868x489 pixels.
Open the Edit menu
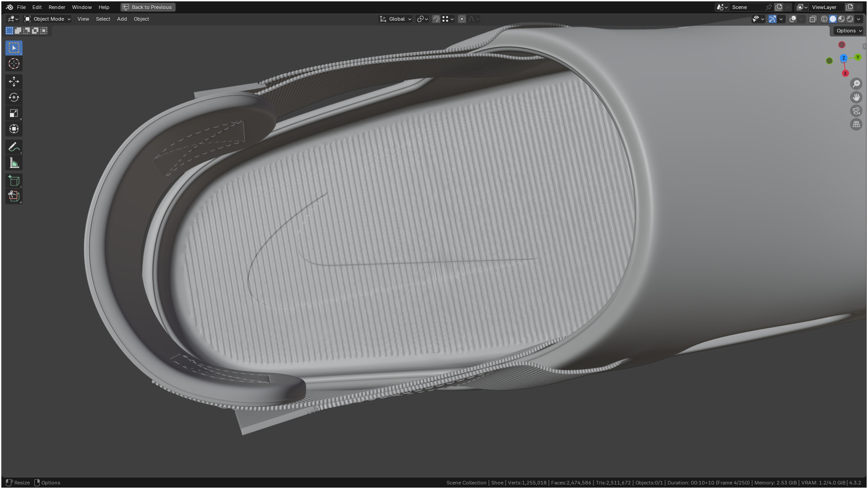click(37, 7)
